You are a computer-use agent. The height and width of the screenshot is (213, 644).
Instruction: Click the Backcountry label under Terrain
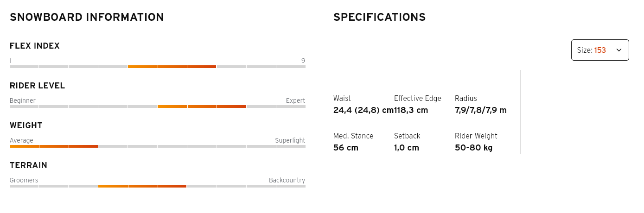point(287,180)
